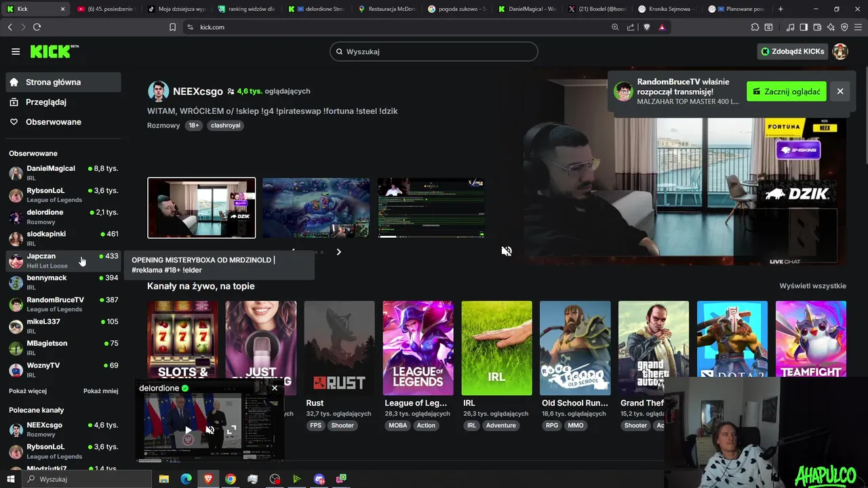Click the Brave VPN shield icon
This screenshot has width=868, height=488.
[x=844, y=27]
